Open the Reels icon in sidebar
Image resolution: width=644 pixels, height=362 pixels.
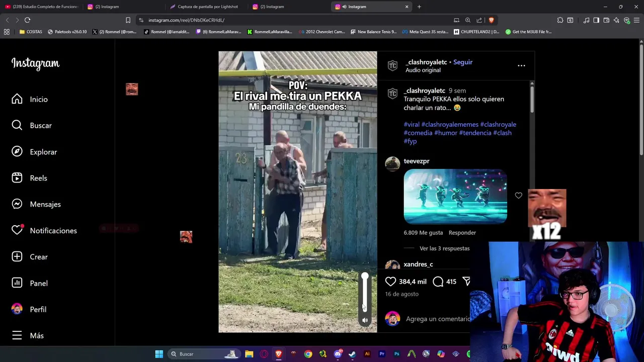click(17, 178)
